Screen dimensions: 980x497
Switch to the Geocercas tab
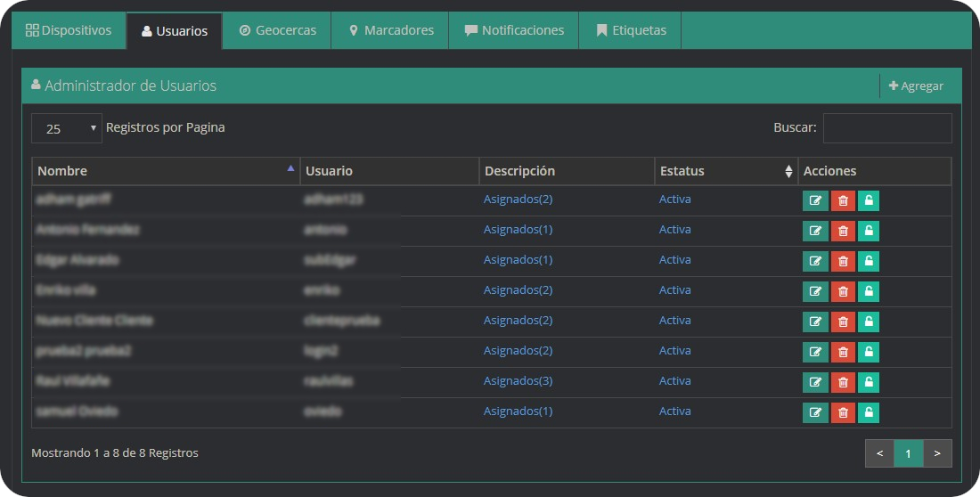click(x=277, y=30)
